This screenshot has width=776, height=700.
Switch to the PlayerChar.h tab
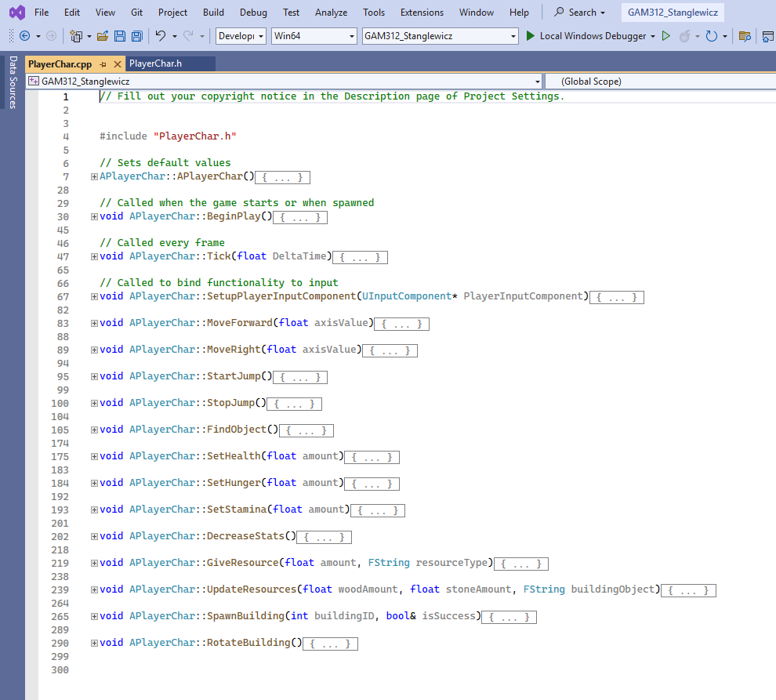point(155,63)
